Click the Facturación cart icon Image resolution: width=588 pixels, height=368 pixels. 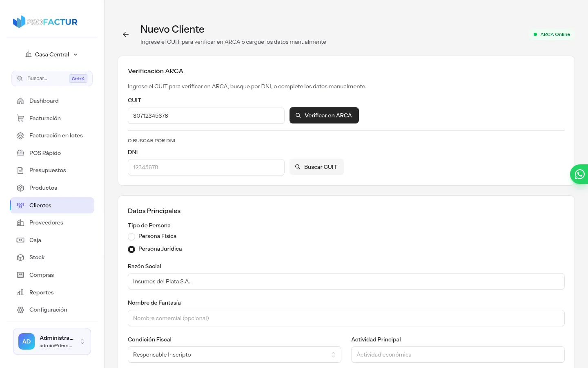tap(20, 118)
